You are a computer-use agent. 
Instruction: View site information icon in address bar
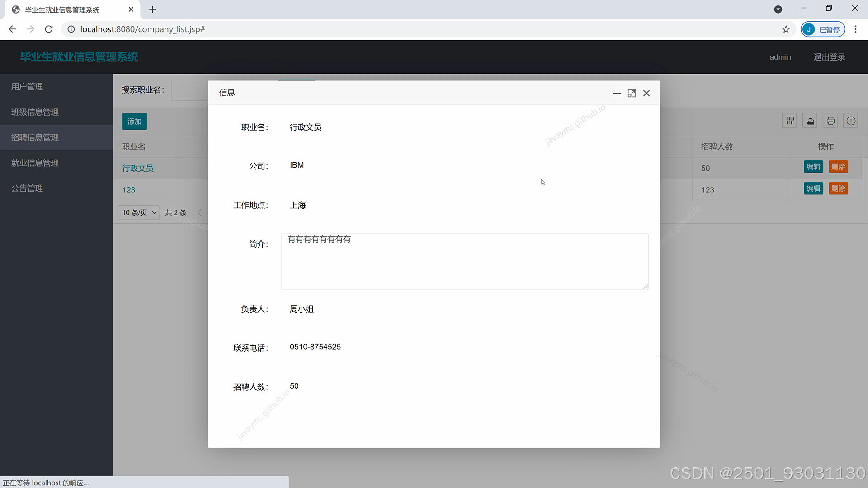(x=71, y=29)
